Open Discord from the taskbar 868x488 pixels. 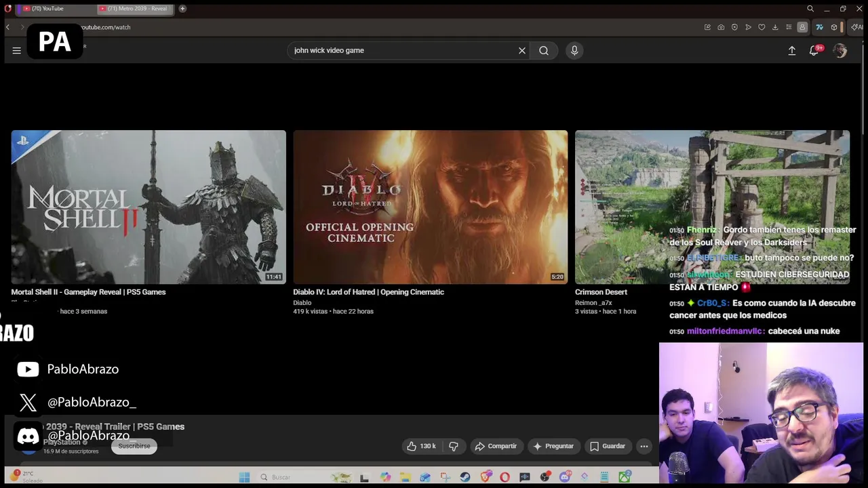coord(565,477)
